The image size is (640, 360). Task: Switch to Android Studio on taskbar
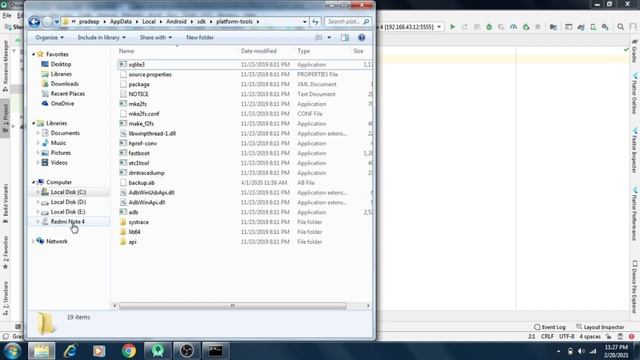158,351
